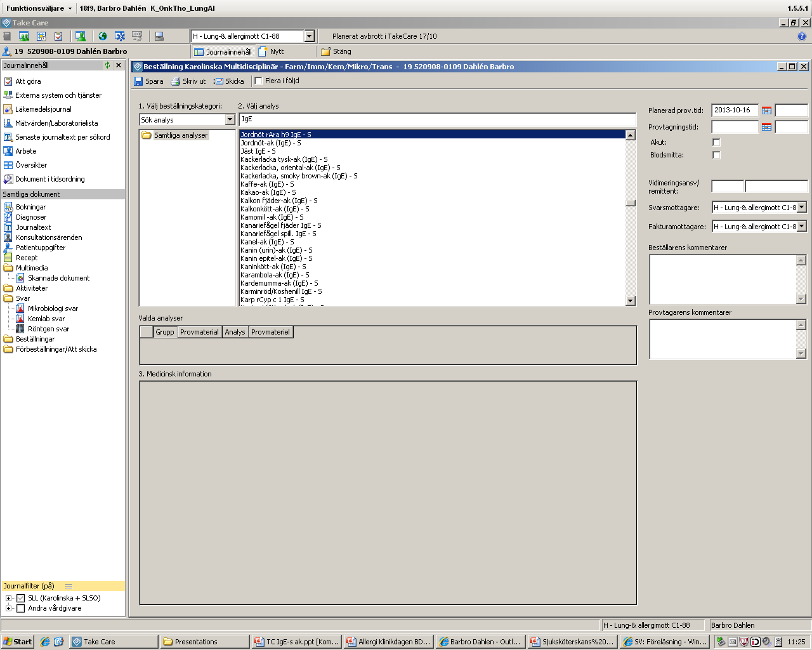Open Att göra in the sidebar
812x650 pixels.
(x=28, y=81)
